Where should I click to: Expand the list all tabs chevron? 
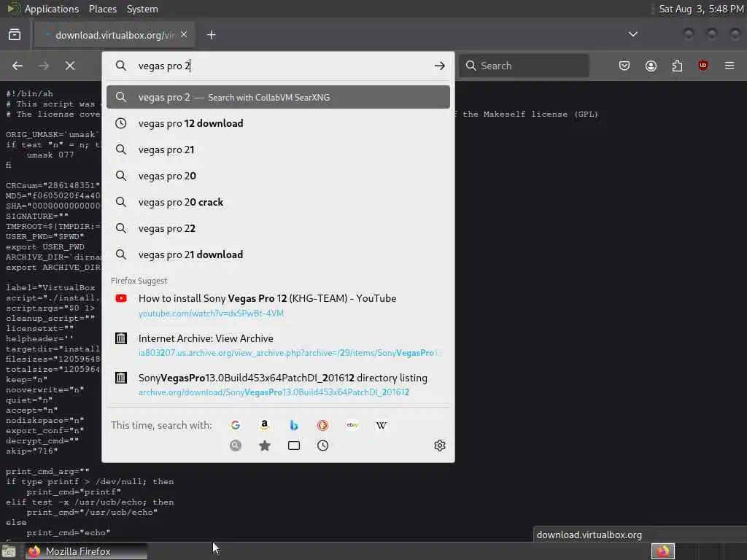pos(633,34)
